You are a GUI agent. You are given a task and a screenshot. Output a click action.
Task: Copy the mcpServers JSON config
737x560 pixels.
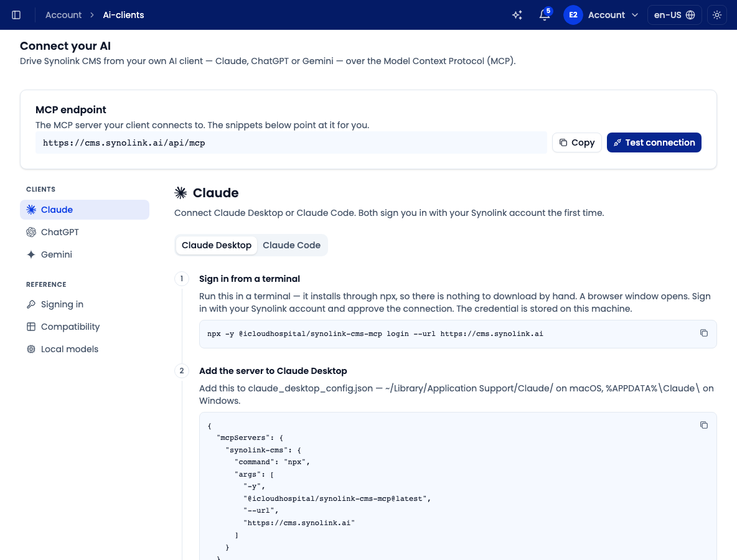click(703, 425)
